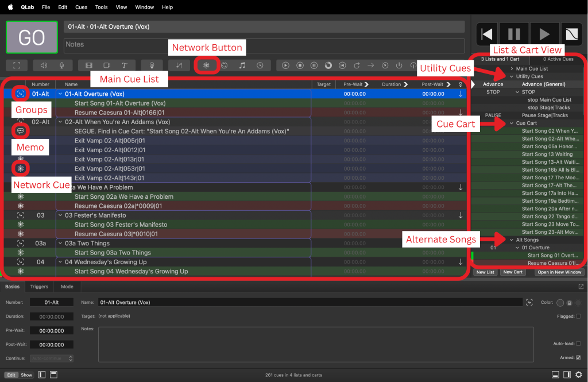Toggle the left sidebar icon next to Show
Viewport: 588px width, 382px height.
point(42,375)
